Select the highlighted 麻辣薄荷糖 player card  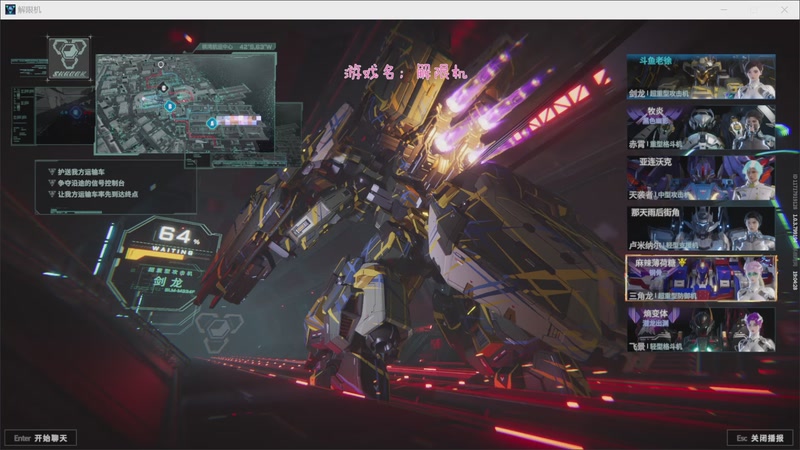[x=701, y=279]
